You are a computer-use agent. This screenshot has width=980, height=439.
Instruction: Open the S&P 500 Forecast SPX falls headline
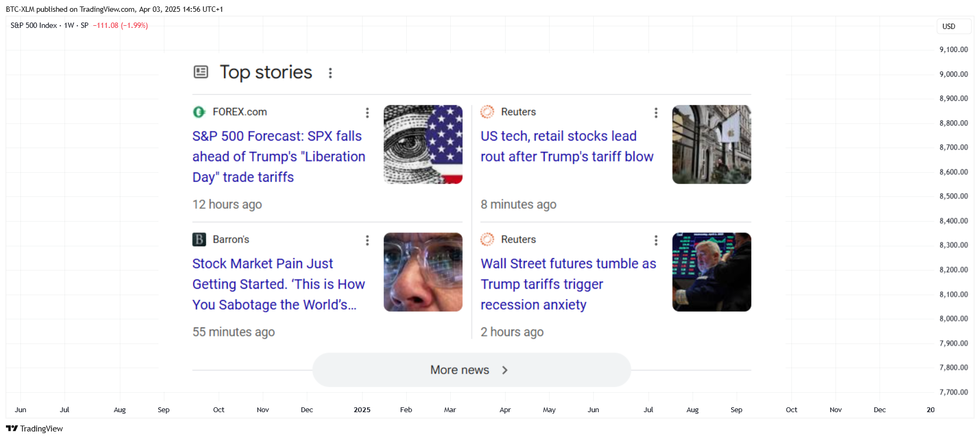tap(279, 157)
